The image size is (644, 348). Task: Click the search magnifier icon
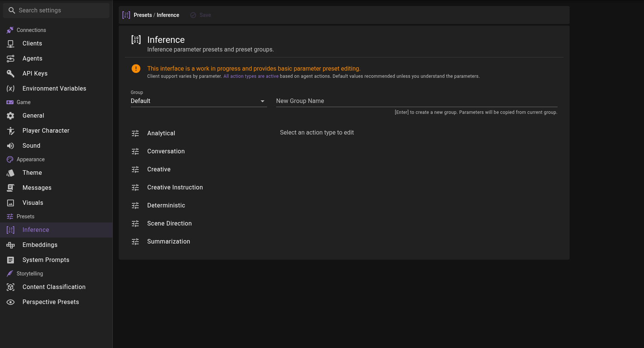[x=12, y=11]
